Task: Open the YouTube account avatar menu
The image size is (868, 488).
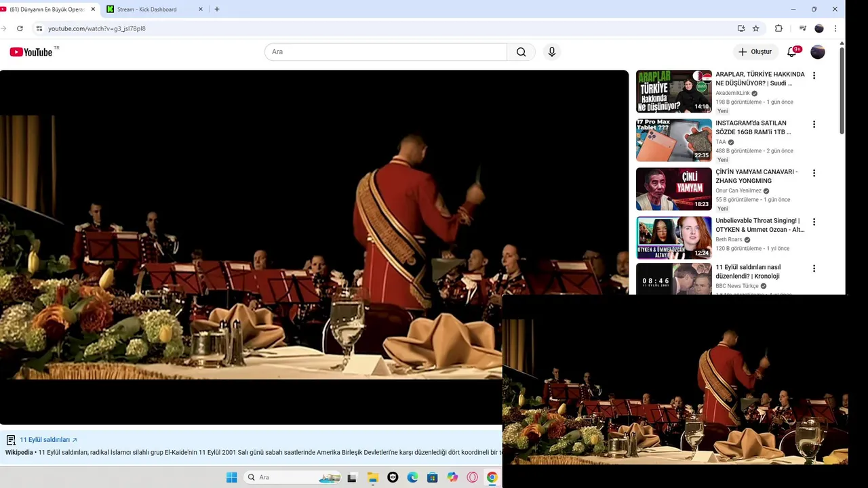Action: tap(818, 52)
